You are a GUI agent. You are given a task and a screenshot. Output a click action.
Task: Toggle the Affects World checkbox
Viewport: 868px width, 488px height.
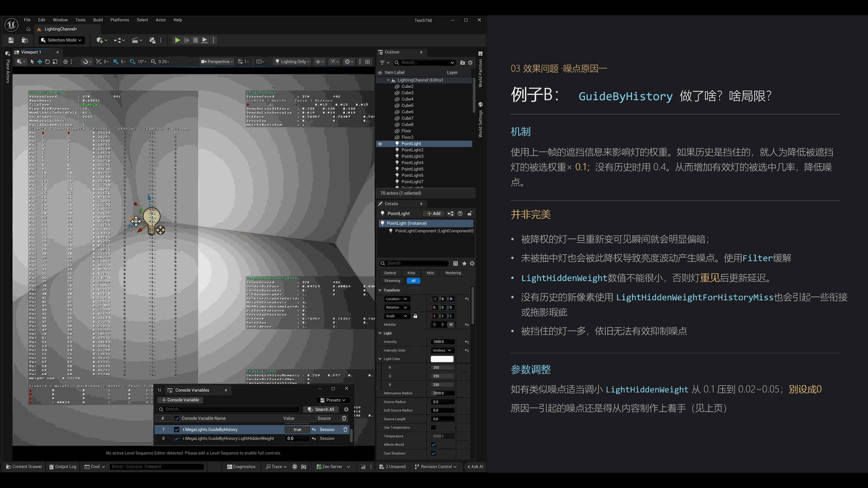pyautogui.click(x=433, y=445)
